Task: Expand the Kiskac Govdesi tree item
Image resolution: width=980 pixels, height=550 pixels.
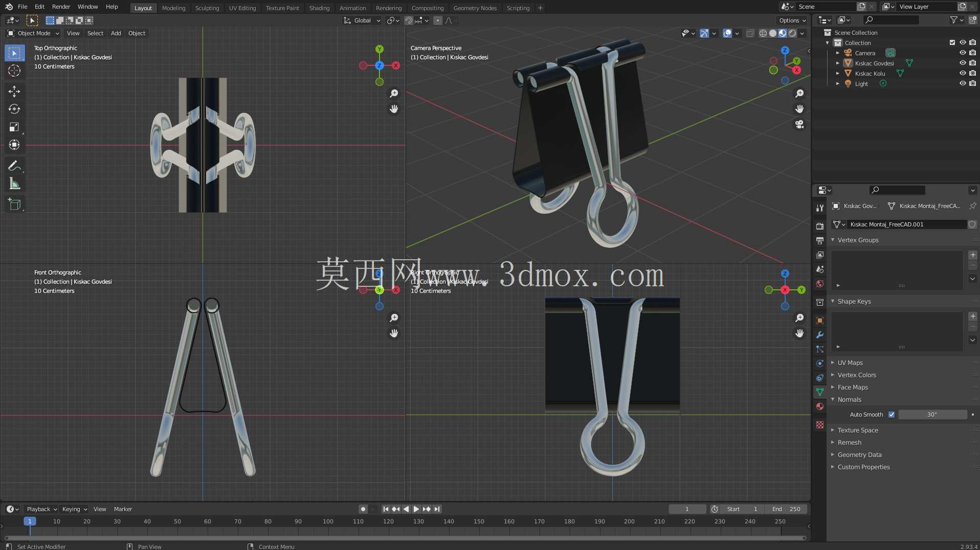Action: [838, 63]
